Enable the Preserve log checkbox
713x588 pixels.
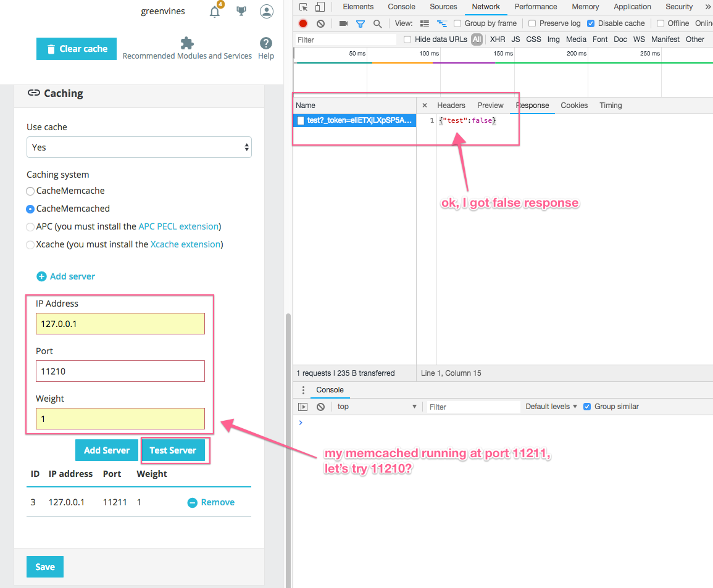[532, 23]
